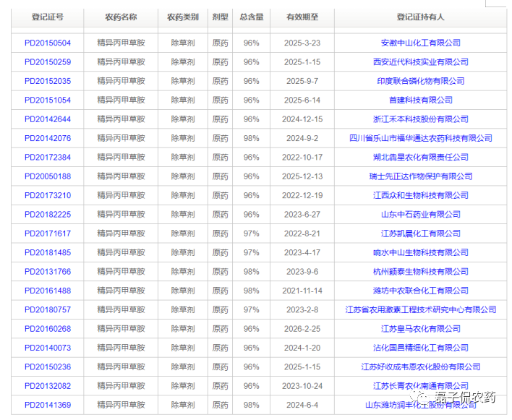Open registration number PD20150259
The width and height of the screenshot is (512, 420).
(x=48, y=62)
